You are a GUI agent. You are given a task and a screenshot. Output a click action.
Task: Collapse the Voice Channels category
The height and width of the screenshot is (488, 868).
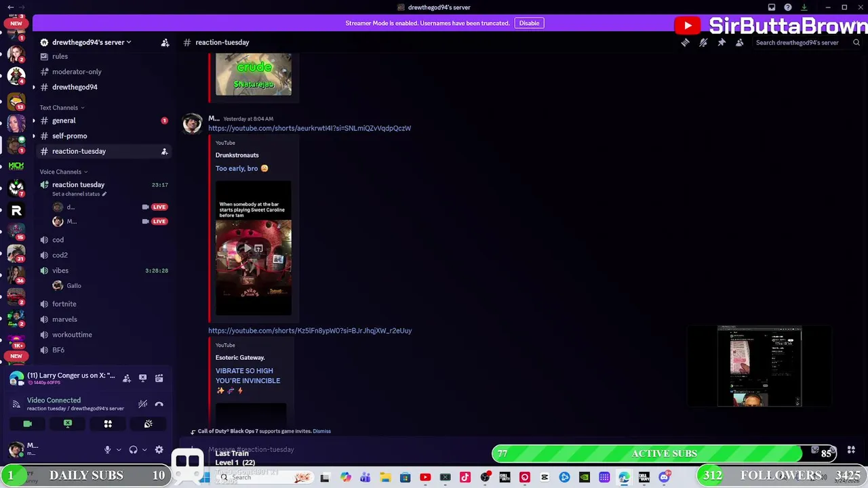(63, 172)
